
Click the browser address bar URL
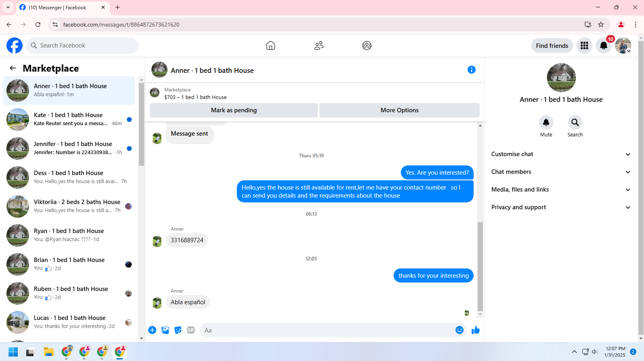[121, 25]
